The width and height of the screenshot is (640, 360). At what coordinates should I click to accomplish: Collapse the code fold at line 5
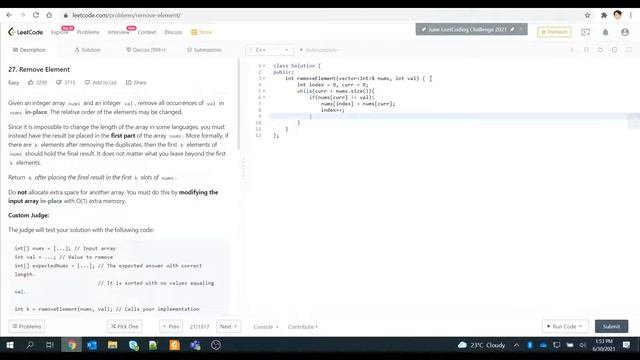(264, 91)
